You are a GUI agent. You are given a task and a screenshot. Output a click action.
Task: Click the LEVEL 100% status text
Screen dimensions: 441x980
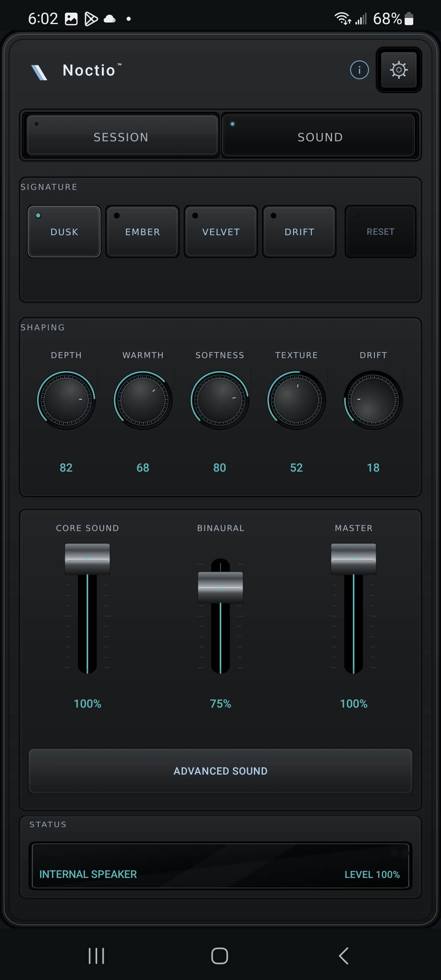[x=372, y=874]
